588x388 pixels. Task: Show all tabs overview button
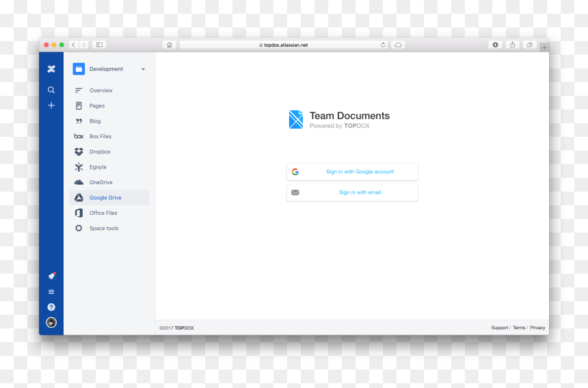[529, 45]
